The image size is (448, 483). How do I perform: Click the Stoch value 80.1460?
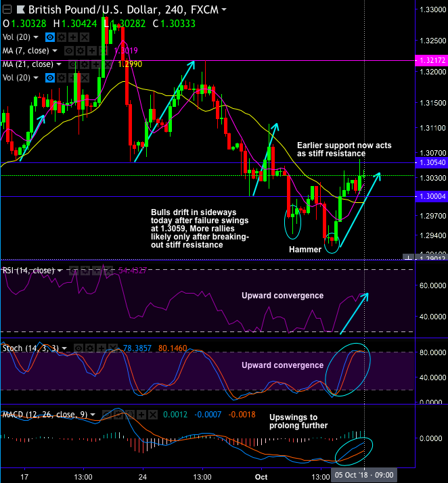coord(173,348)
